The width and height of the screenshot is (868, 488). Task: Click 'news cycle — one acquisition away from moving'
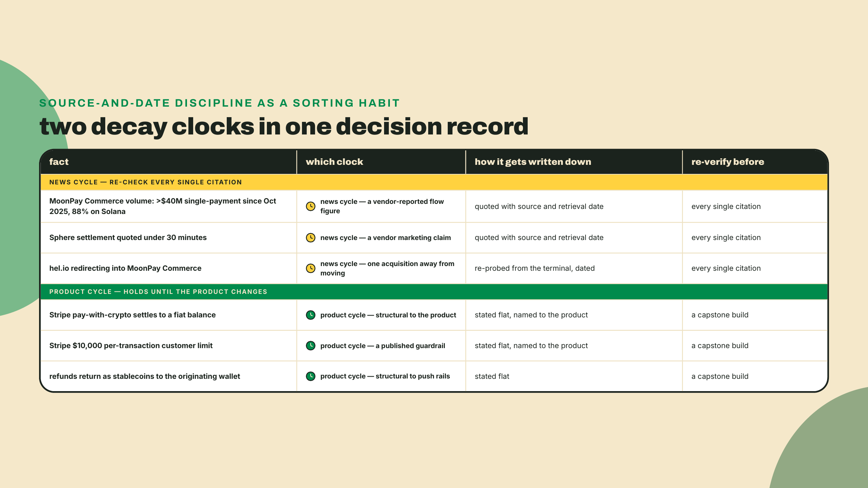point(387,268)
